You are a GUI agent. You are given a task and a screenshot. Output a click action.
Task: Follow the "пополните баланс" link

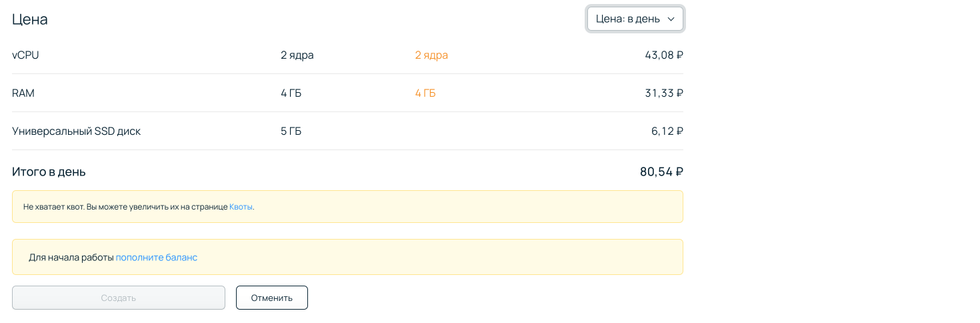point(157,258)
